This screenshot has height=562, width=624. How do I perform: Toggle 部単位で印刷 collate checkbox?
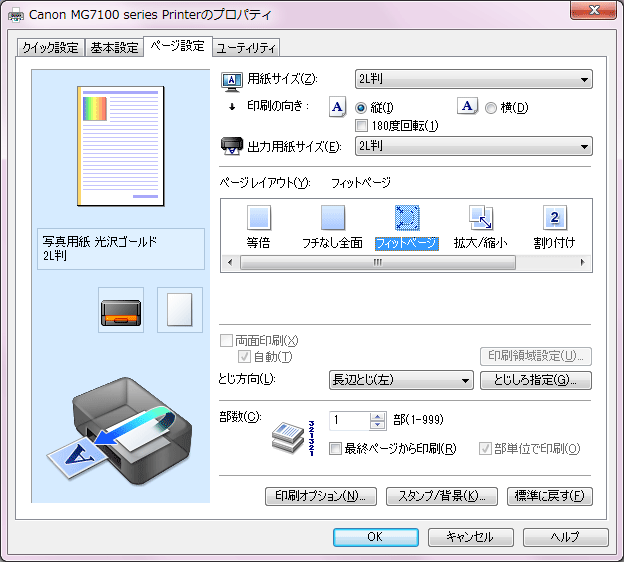[485, 449]
